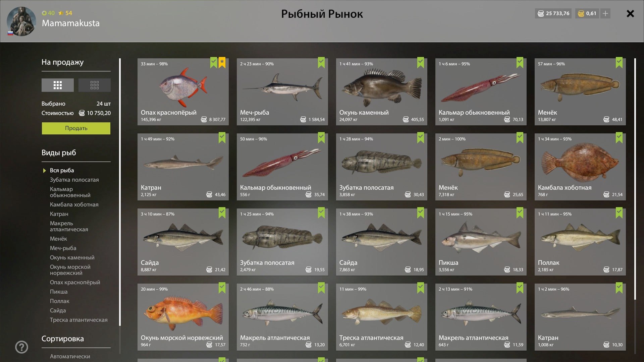Image resolution: width=644 pixels, height=362 pixels.
Task: Filter fish list by Треска атлантическая
Action: tap(78, 320)
